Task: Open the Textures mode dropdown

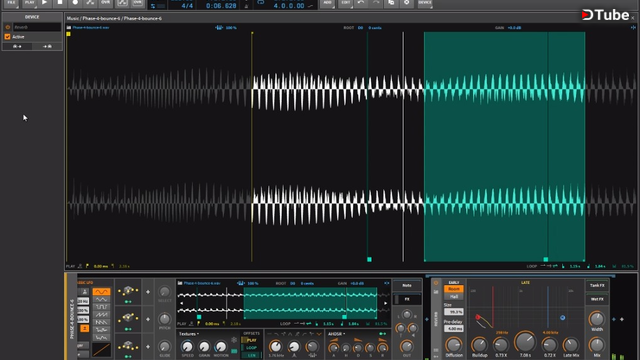Action: [189, 334]
